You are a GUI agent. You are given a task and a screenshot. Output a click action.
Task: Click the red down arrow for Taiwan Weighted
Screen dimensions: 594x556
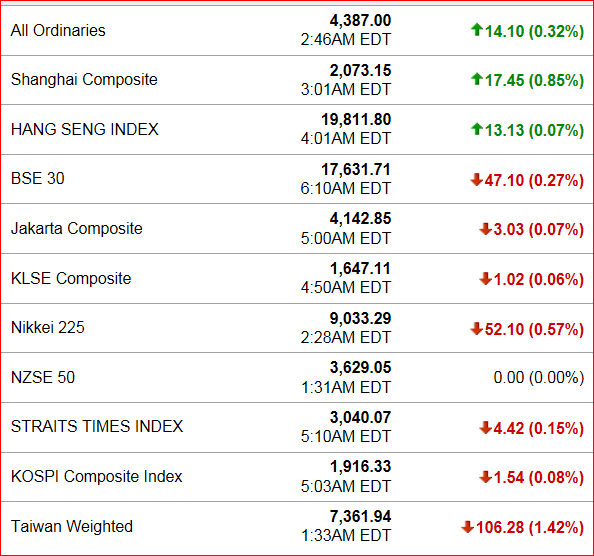coord(467,527)
